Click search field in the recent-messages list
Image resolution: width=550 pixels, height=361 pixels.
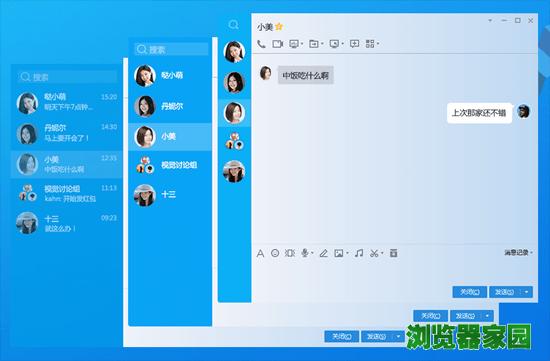pyautogui.click(x=67, y=77)
